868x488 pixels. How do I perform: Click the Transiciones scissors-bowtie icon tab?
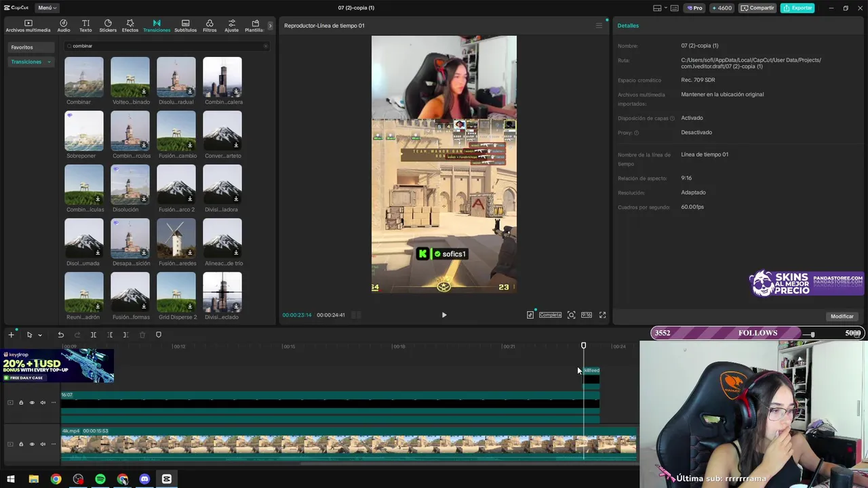coord(157,26)
